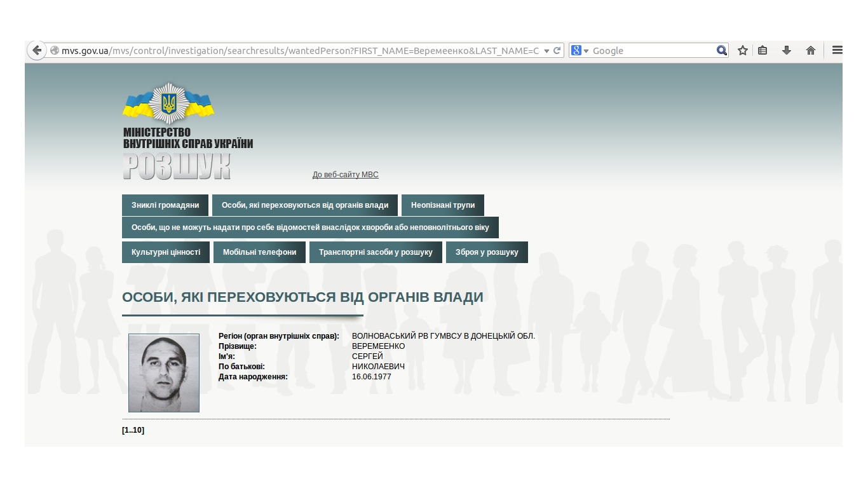Go to 'Транспортні засоби у розшуку'
Screen dimensions: 868x488
click(x=376, y=252)
